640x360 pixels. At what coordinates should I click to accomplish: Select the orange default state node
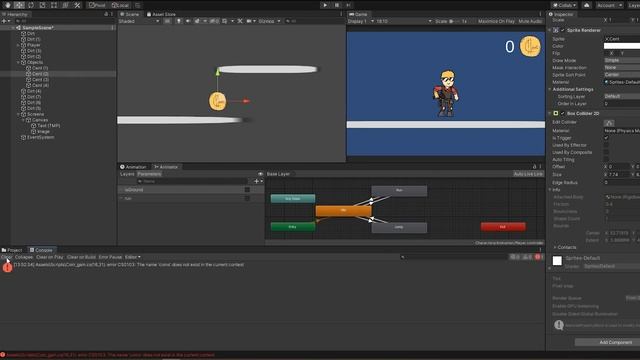343,211
